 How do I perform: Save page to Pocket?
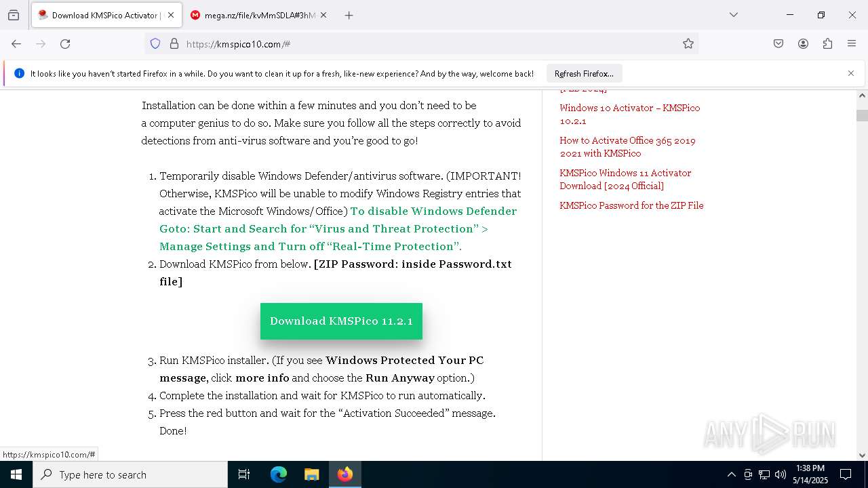[x=778, y=43]
